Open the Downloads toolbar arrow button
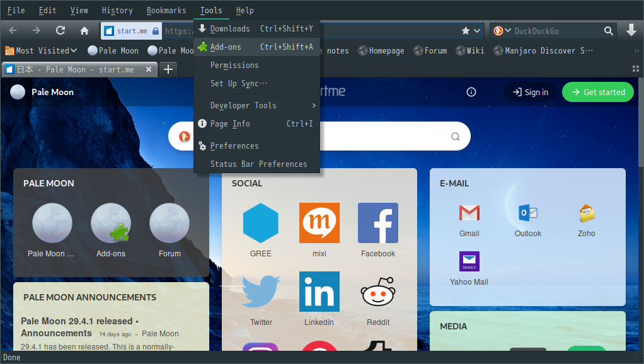The image size is (644, 364). click(x=631, y=30)
